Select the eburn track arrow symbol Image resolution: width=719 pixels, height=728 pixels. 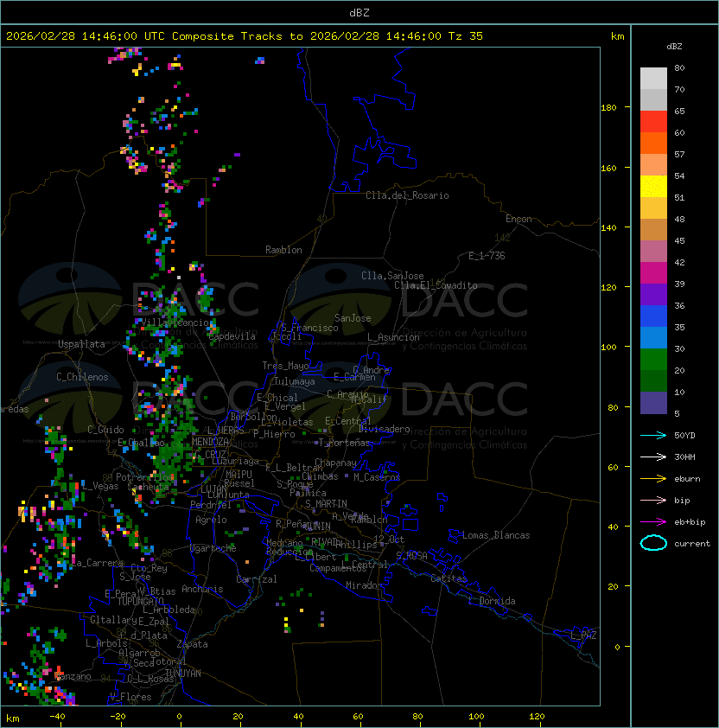(653, 478)
